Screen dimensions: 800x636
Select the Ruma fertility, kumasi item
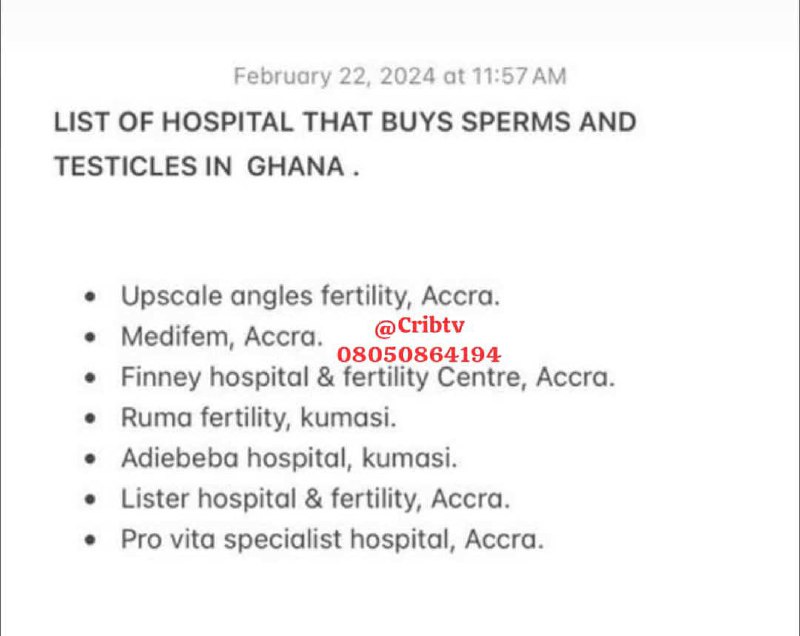(258, 418)
